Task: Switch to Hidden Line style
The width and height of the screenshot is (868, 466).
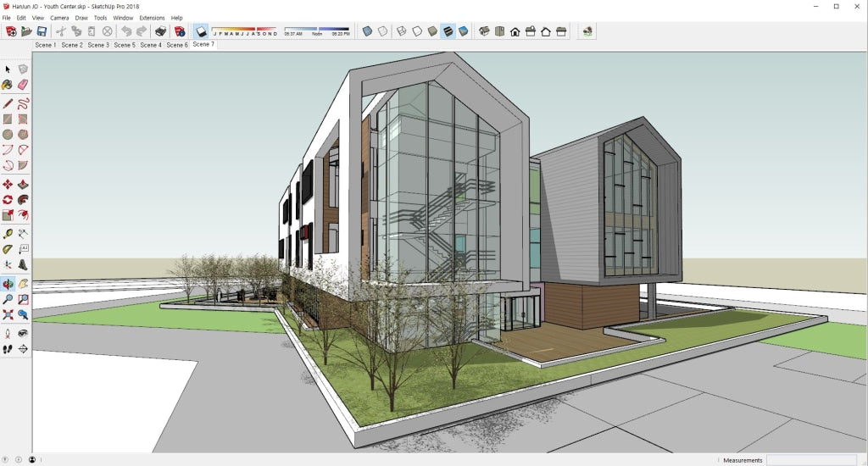Action: [417, 31]
